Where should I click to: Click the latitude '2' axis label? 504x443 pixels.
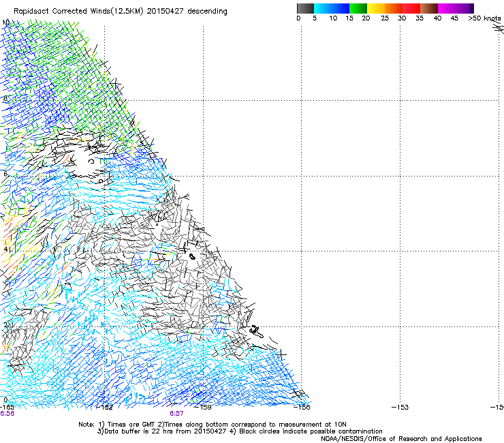(x=5, y=325)
